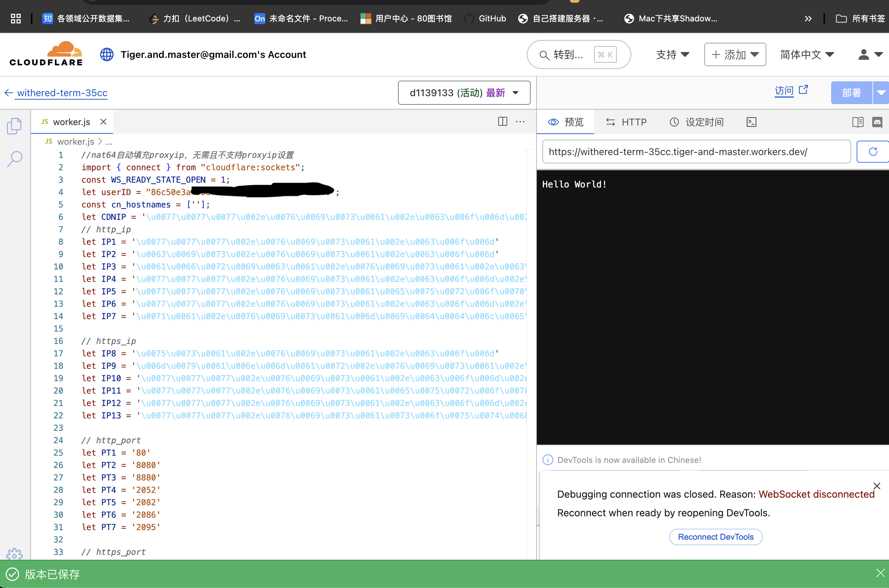Viewport: 889px width, 588px height.
Task: Click the line let PT4 = '2052'
Action: (x=121, y=490)
